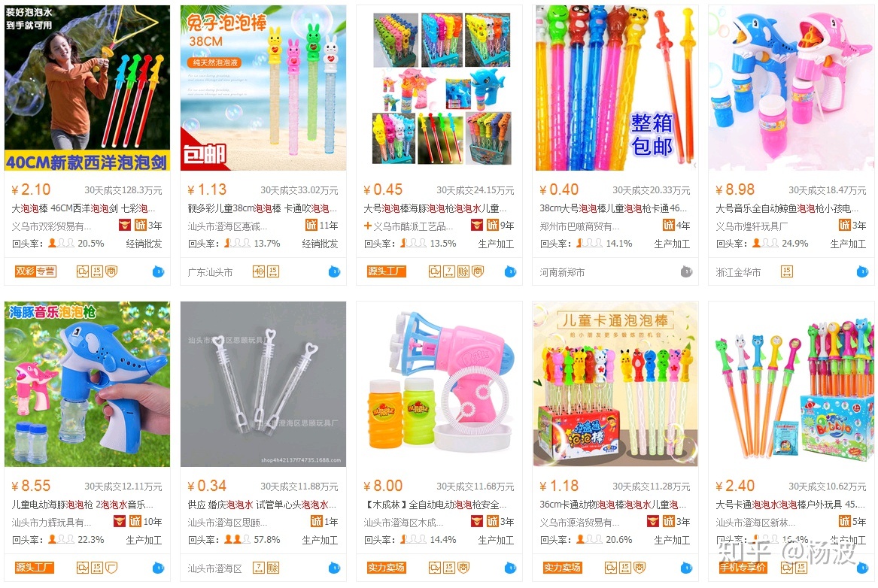Click the 源头工厂 tag on the ¥0.45 listing
The width and height of the screenshot is (878, 588).
coord(387,271)
